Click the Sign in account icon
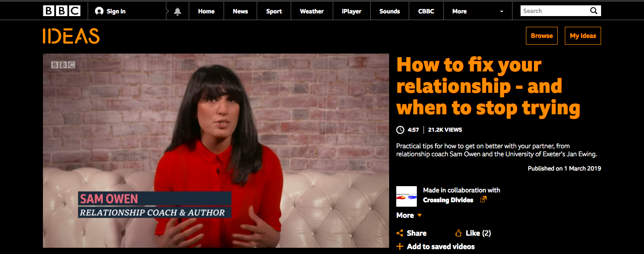Viewport: 644px width, 254px height. pos(99,11)
